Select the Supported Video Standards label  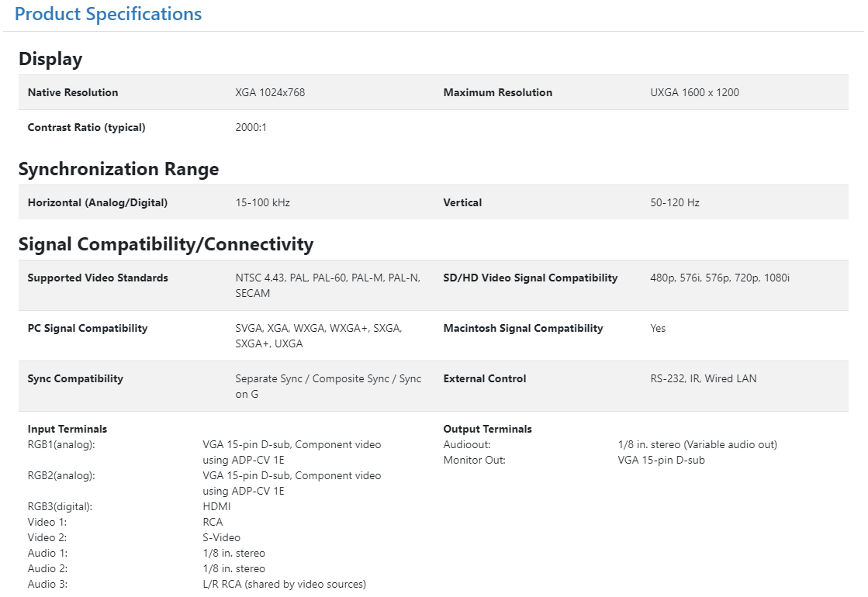98,278
